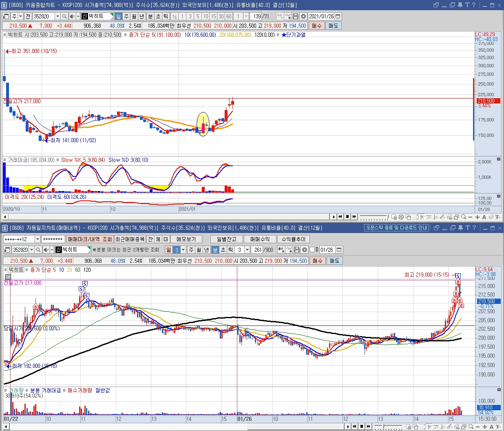Adjust zoom slider below upper chart
The width and height of the screenshot is (504, 431).
[x=374, y=217]
